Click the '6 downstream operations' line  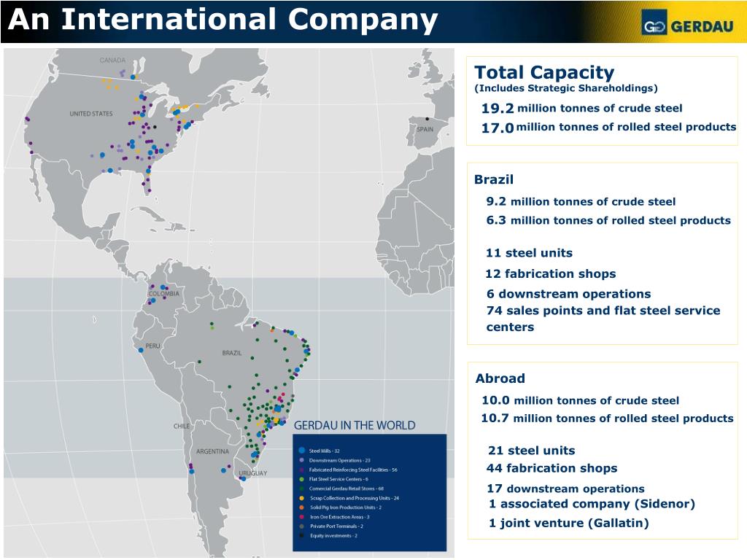point(569,294)
